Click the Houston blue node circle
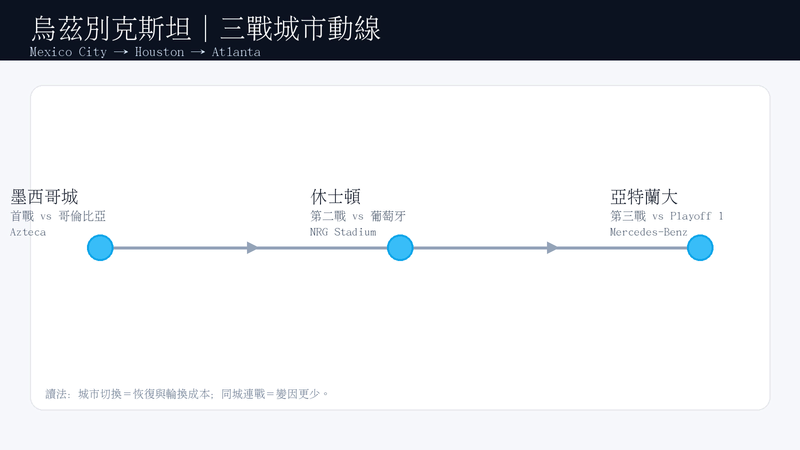The image size is (800, 450). tap(400, 248)
